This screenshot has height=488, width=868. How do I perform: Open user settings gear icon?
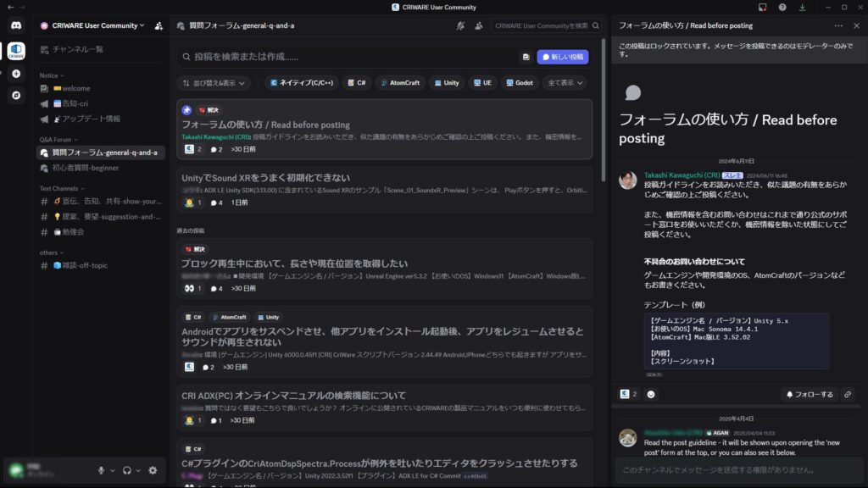[x=153, y=470]
